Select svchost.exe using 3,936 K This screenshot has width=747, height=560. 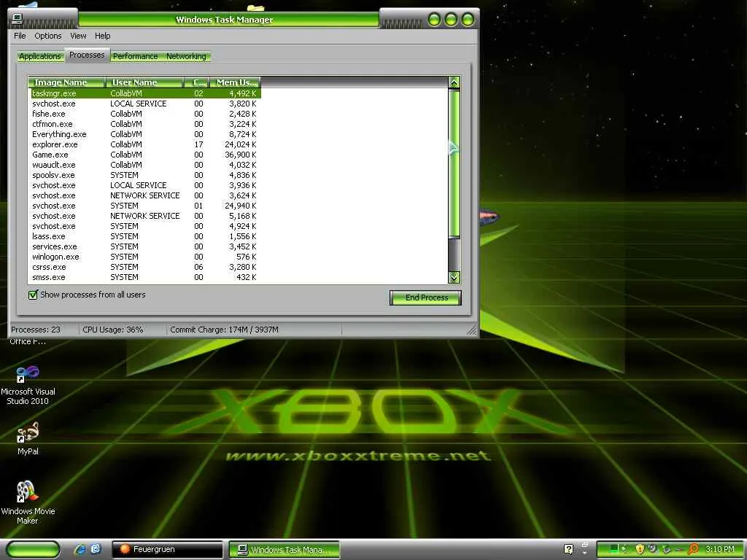tap(145, 185)
